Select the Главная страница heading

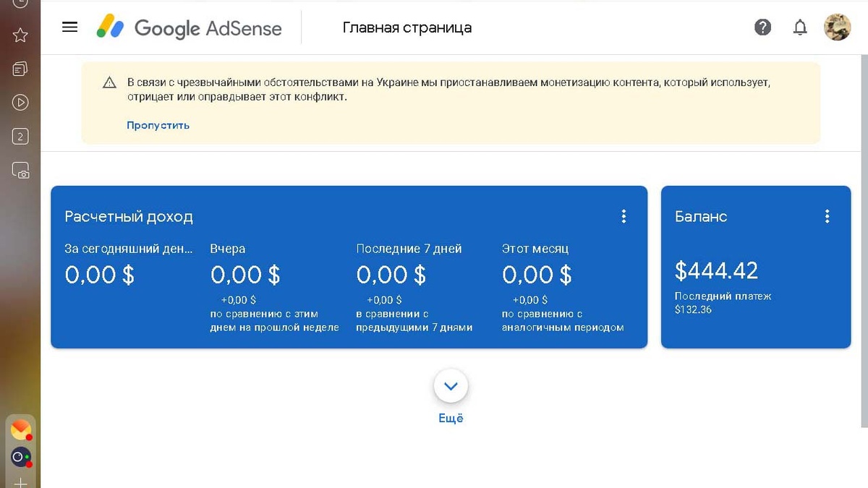406,27
